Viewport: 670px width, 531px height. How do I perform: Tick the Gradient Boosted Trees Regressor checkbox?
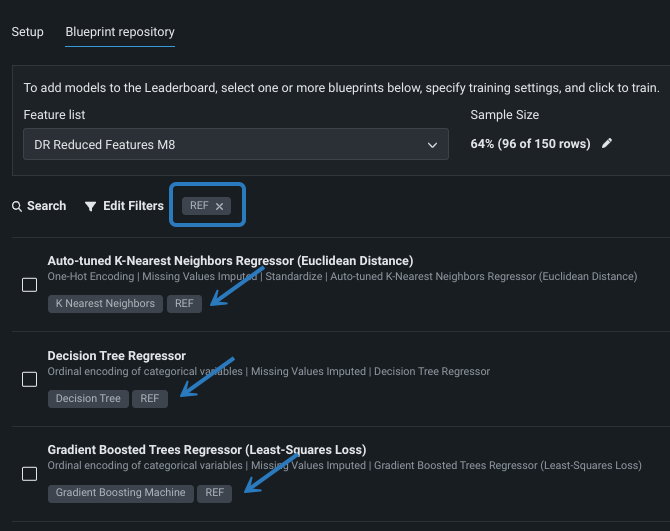click(x=30, y=473)
